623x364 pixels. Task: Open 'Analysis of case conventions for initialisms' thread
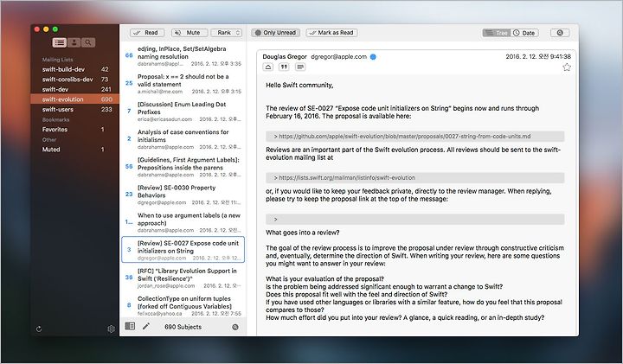coord(183,139)
